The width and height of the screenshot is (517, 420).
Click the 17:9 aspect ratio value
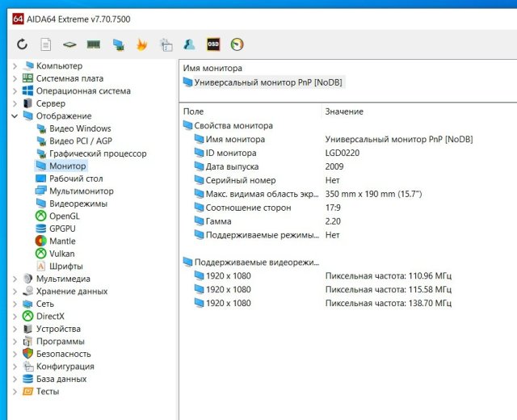coord(333,208)
